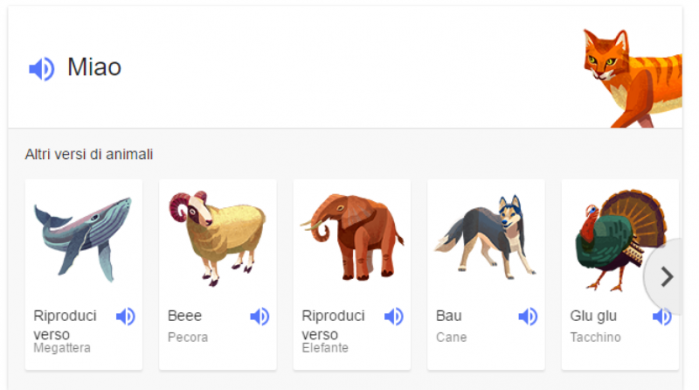699x390 pixels.
Task: Play the Glu glu turkey sound
Action: [x=662, y=316]
